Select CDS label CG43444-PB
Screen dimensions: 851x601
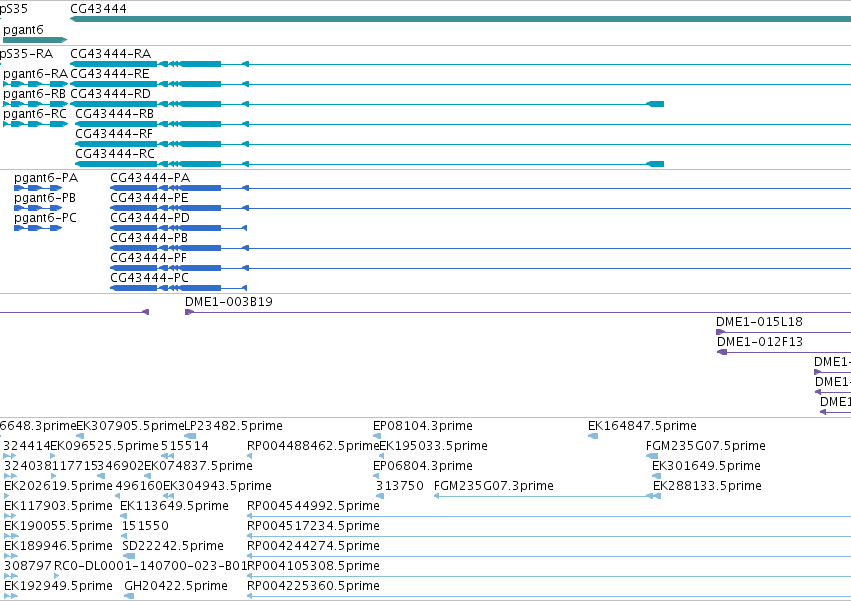[149, 238]
